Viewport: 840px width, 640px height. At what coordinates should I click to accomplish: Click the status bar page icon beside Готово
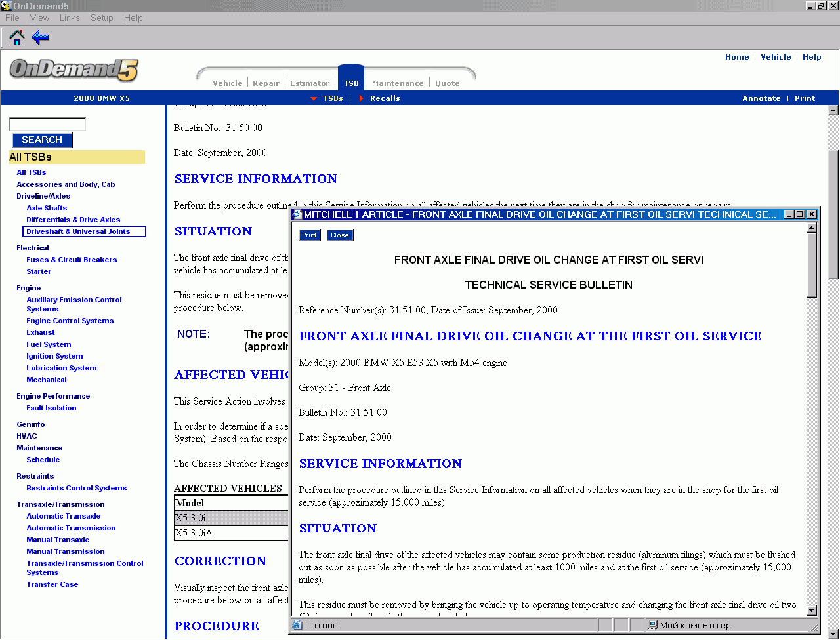(x=297, y=626)
